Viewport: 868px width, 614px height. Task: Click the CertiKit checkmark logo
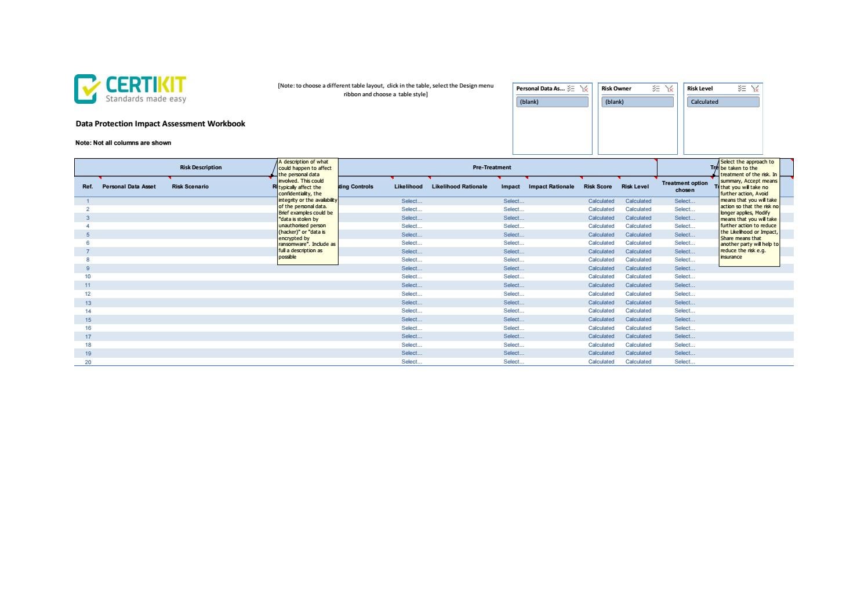point(86,87)
